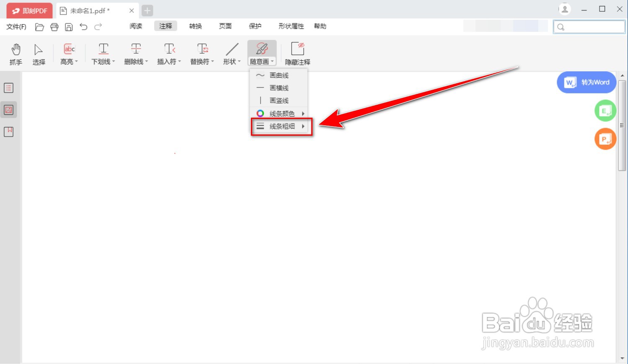Expand the 替换符 dropdown arrow
628x364 pixels.
point(213,62)
